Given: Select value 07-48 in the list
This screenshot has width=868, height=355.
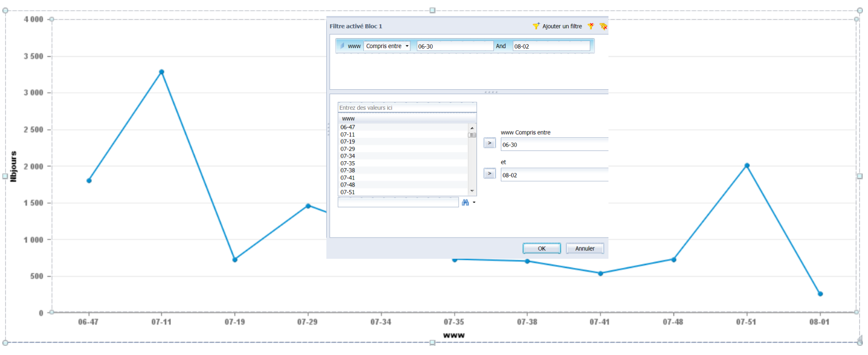Looking at the screenshot, I should (x=403, y=185).
